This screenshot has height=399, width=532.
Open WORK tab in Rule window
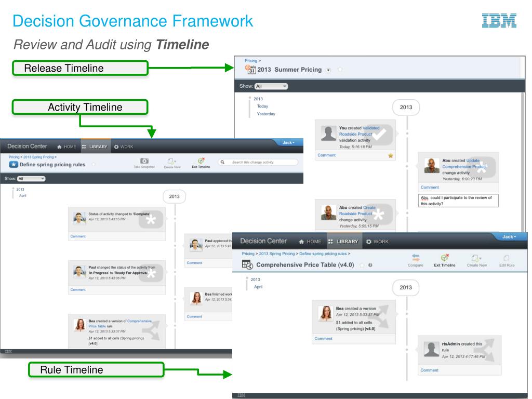tap(377, 242)
